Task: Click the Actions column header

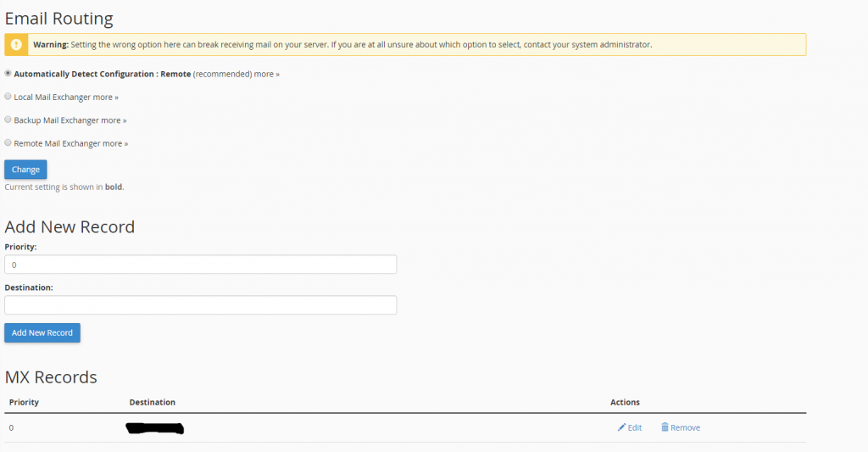Action: (625, 402)
